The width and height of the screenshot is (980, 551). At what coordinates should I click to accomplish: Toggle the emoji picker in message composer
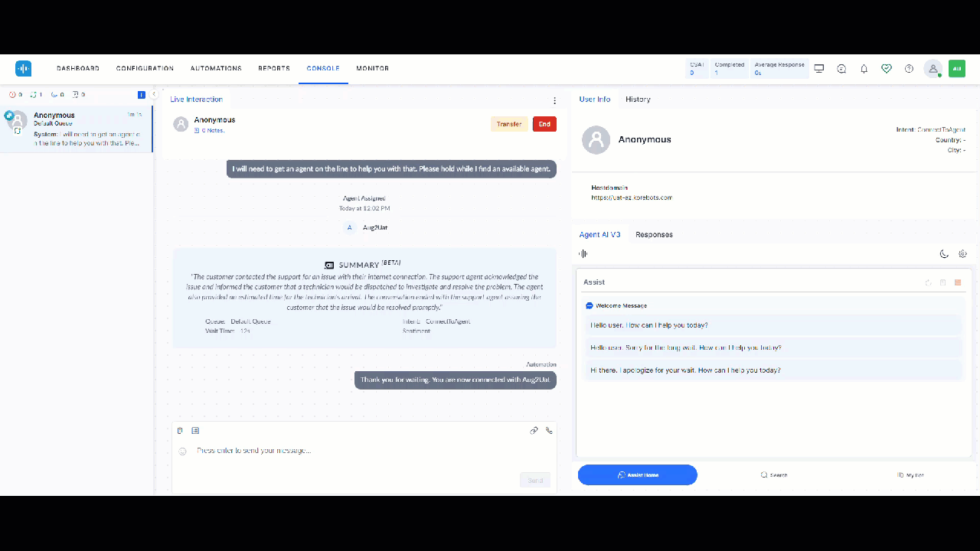(182, 452)
